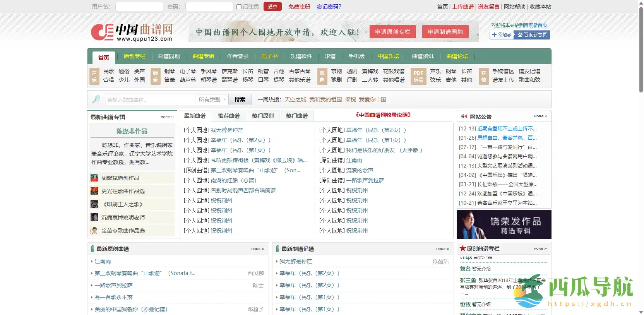Open 周耀斌原创作品 album thumbnail

pos(94,178)
